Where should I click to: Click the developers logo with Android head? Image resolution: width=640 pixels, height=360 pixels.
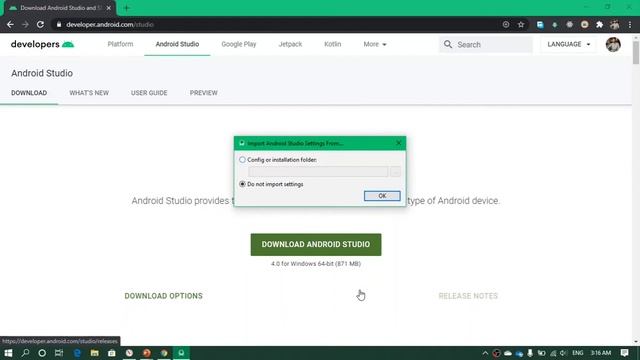[x=42, y=44]
